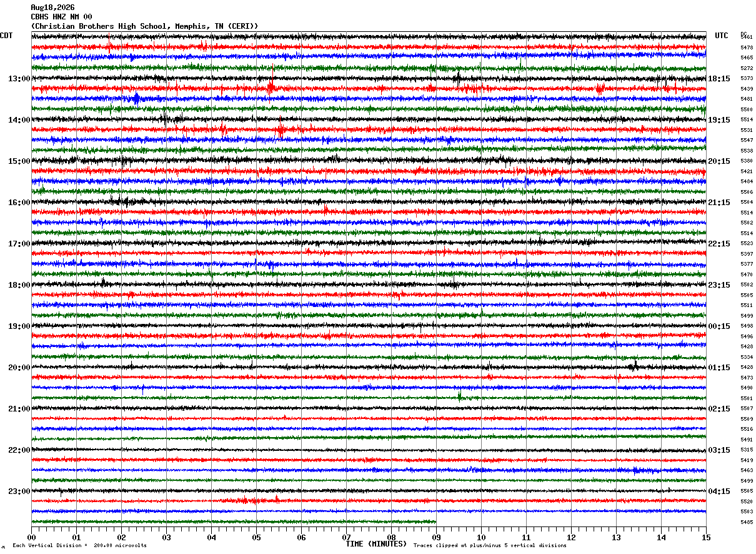Click minute tick label '14' on bottom axis
The width and height of the screenshot is (756, 554).
pos(661,537)
